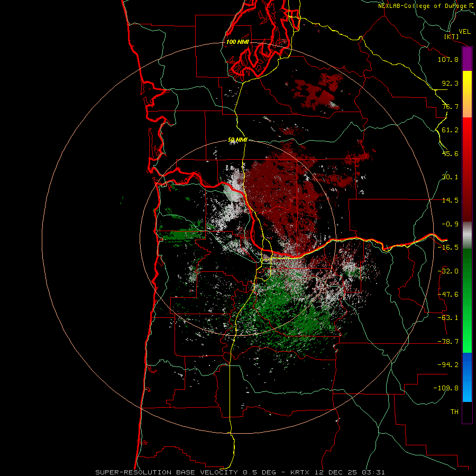Click the 50 NMI range ring label
Image resolution: width=476 pixels, height=476 pixels.
(x=237, y=140)
